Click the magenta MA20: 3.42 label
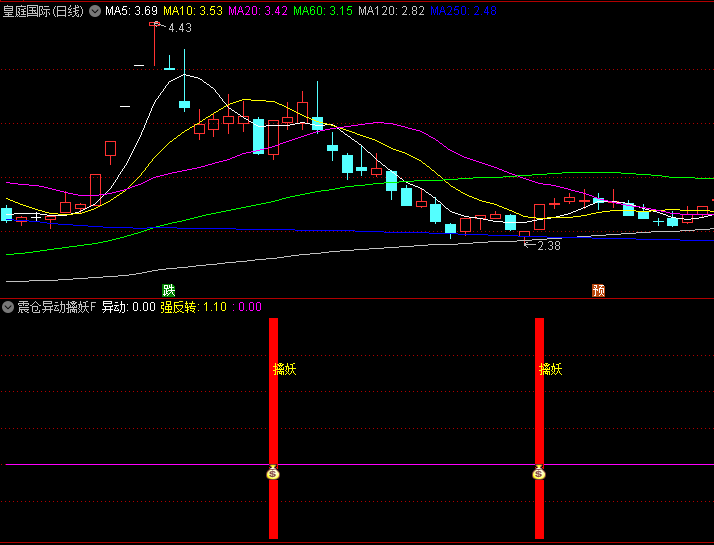The image size is (714, 545). click(258, 11)
